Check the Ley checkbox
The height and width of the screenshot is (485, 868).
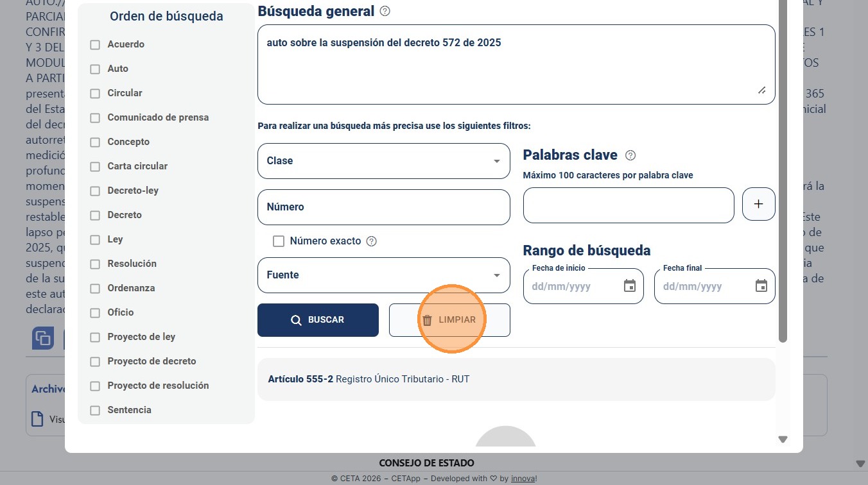(x=95, y=240)
